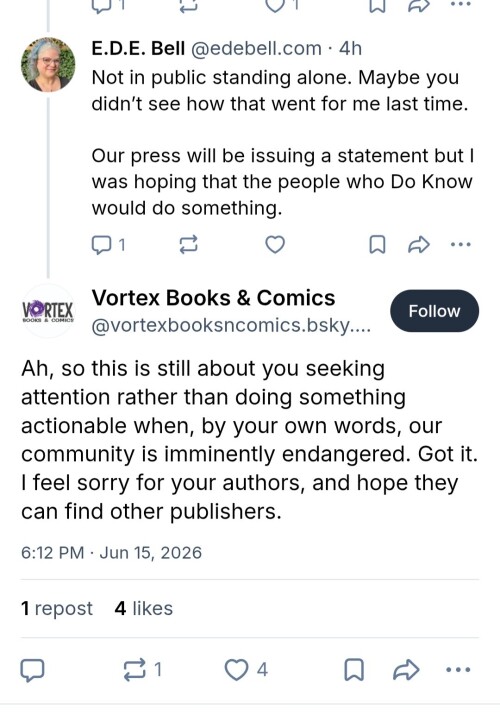This screenshot has width=500, height=715.
Task: Open the @vortexbooksncomics.bsky handle link
Action: click(x=231, y=326)
